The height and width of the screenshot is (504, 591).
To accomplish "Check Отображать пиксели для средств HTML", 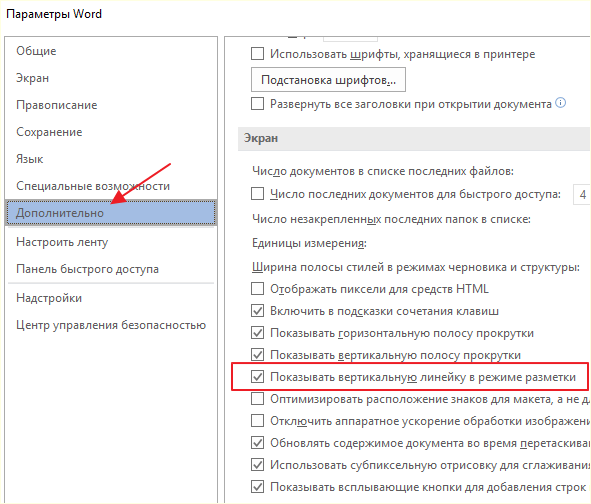I will (x=257, y=289).
